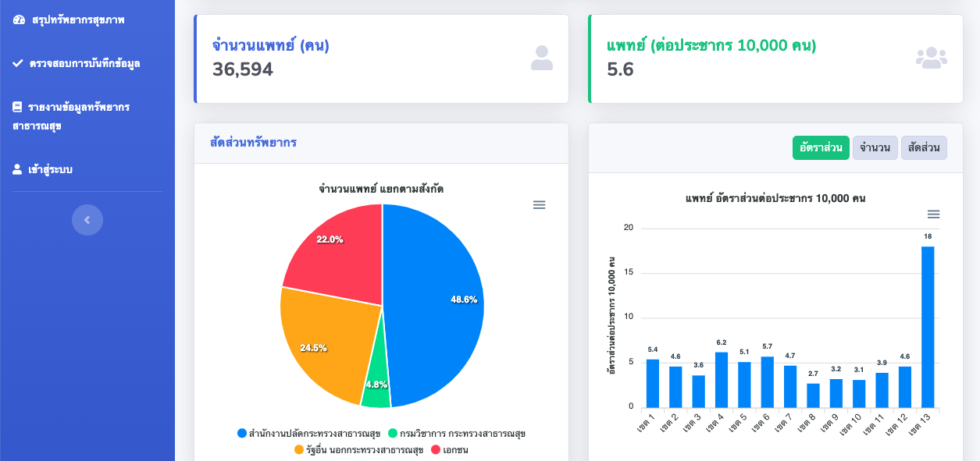The width and height of the screenshot is (980, 461).
Task: Click the person icon in จำนวนแพทย์ card
Action: click(x=541, y=59)
